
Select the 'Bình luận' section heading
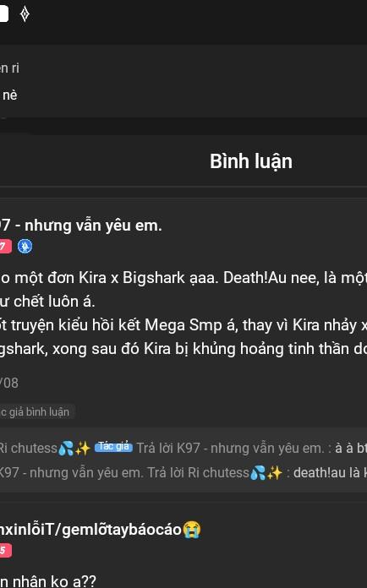251,161
